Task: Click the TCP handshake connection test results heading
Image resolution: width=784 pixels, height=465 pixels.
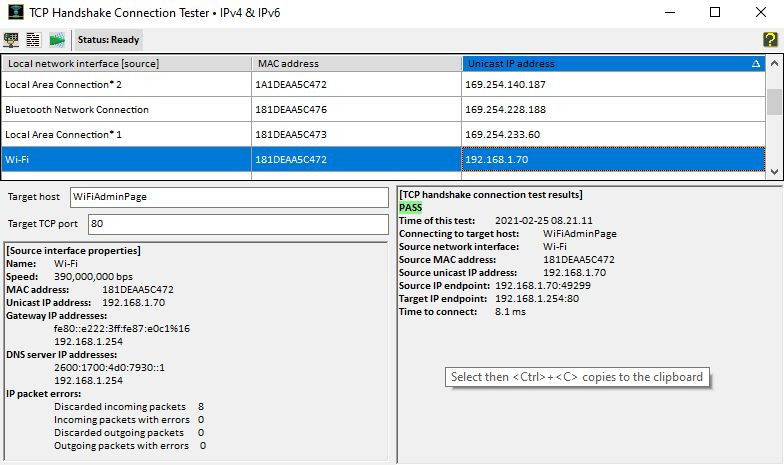Action: coord(490,194)
